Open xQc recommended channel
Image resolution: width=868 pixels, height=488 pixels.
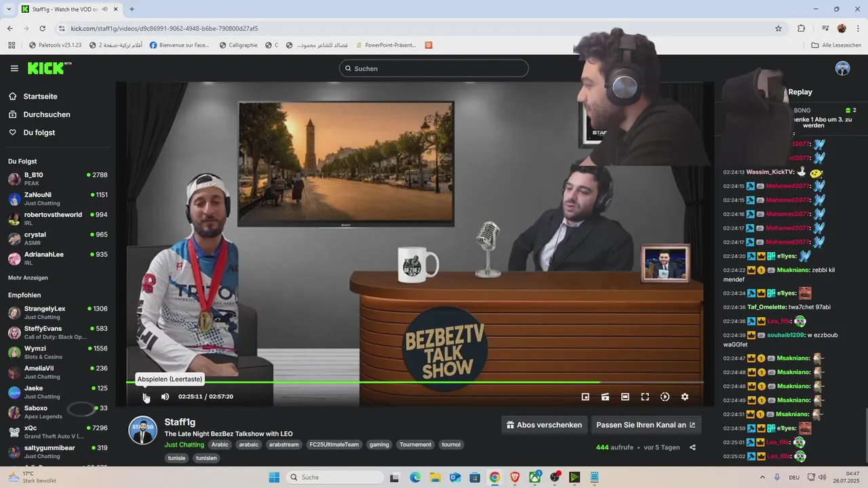tap(58, 432)
